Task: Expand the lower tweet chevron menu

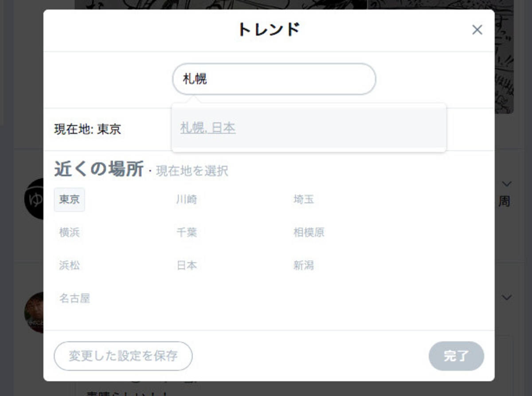Action: pos(507,297)
